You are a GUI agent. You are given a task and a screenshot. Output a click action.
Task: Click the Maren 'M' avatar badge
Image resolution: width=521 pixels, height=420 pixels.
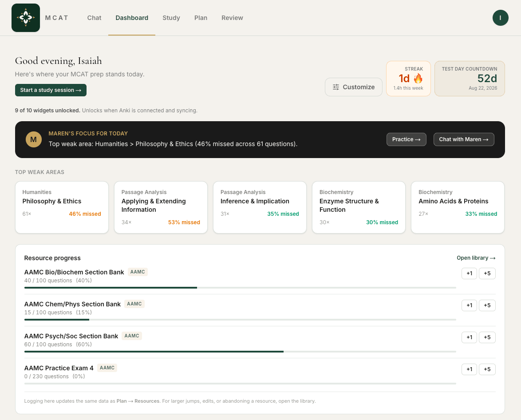click(34, 139)
